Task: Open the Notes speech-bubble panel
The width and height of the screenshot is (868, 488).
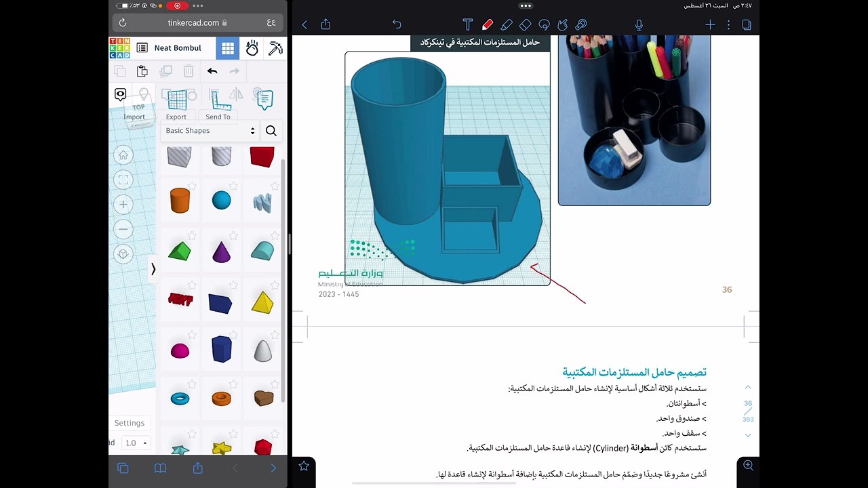Action: pyautogui.click(x=264, y=100)
